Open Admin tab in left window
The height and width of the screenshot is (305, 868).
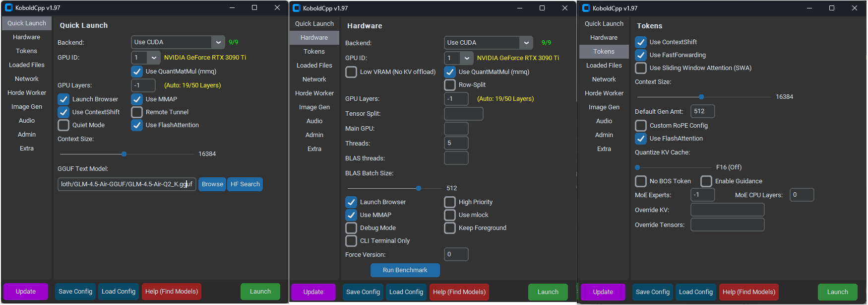[27, 135]
